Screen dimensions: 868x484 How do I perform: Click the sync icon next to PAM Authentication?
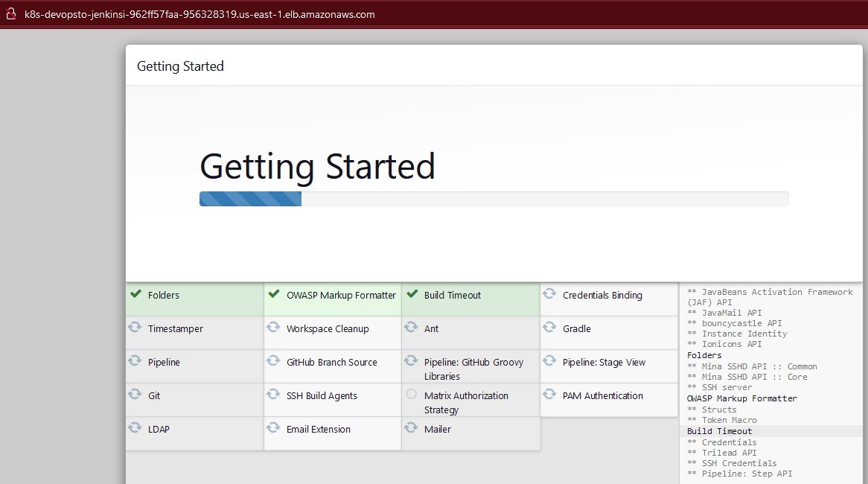point(549,395)
